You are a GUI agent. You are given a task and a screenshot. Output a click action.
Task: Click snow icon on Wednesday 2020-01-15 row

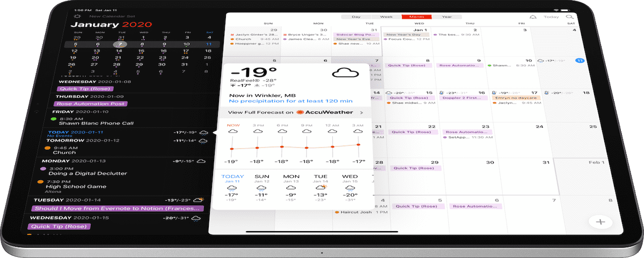196,219
